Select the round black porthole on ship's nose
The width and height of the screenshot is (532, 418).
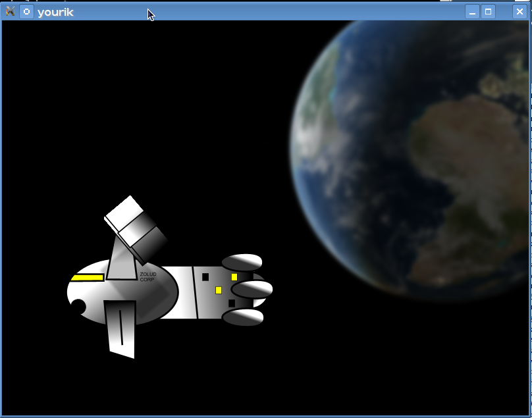click(x=78, y=307)
